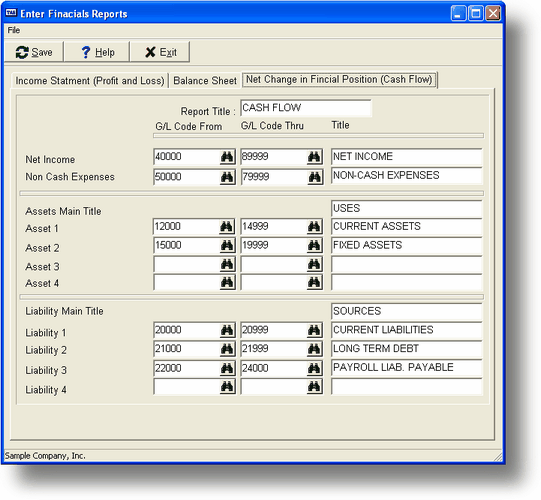The height and width of the screenshot is (500, 541).
Task: Click binoculars beside Liability 1 code 20000
Action: (x=227, y=330)
